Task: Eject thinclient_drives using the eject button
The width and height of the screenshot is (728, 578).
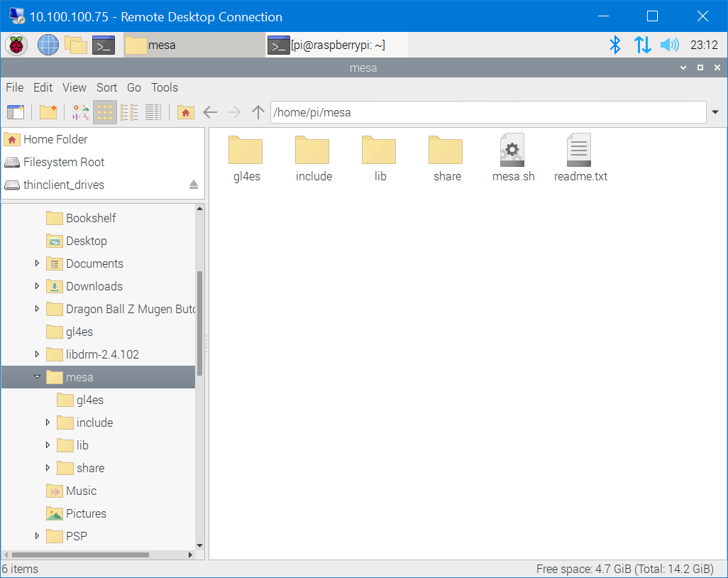Action: (194, 185)
